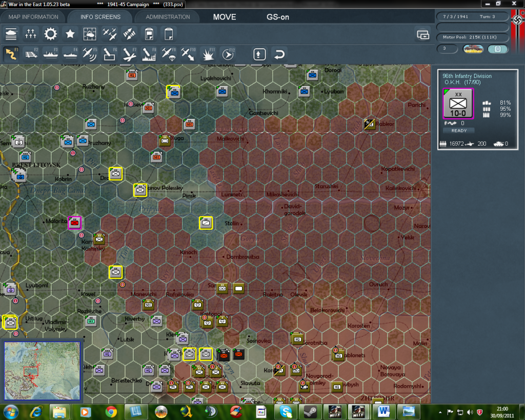The width and height of the screenshot is (525, 420).
Task: Click the Mozyr town label on map
Action: tap(401, 208)
